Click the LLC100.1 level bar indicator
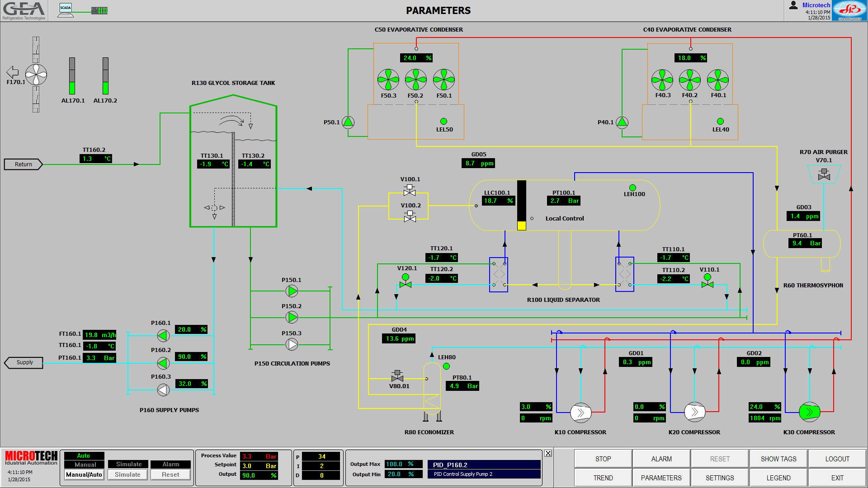The image size is (868, 488). [521, 206]
